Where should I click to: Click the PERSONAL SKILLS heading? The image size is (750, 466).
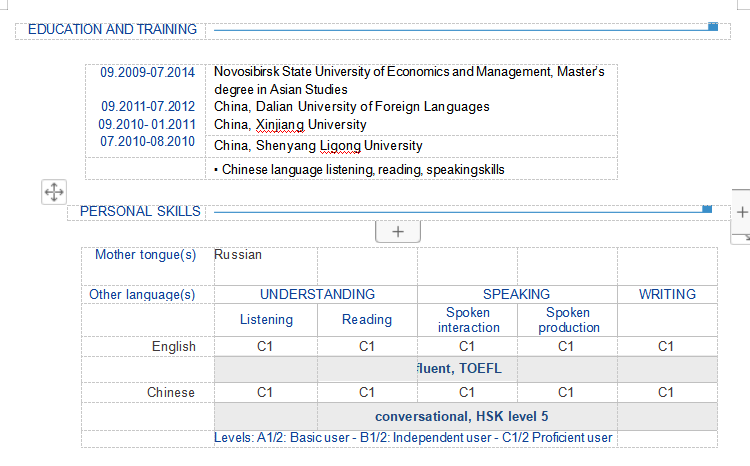(x=140, y=211)
